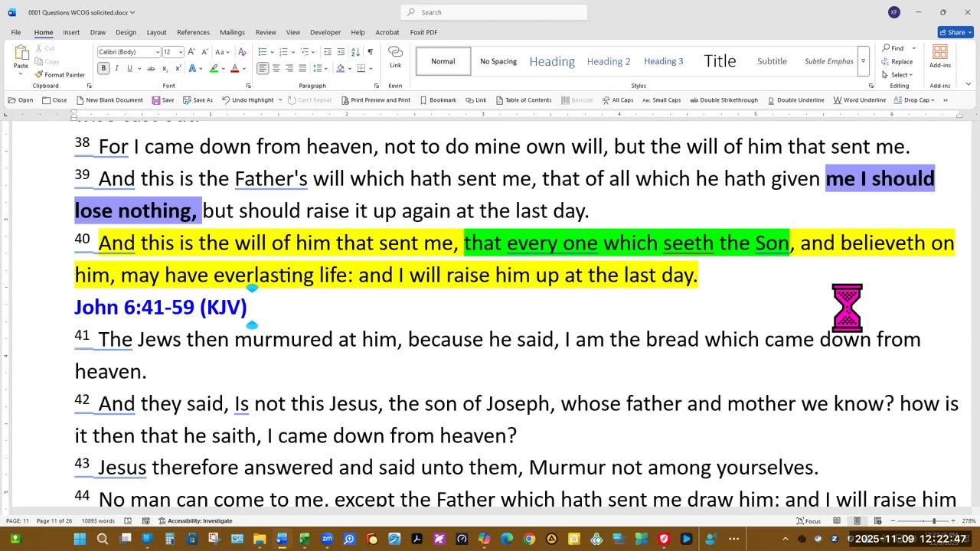Toggle Italic formatting

point(116,69)
